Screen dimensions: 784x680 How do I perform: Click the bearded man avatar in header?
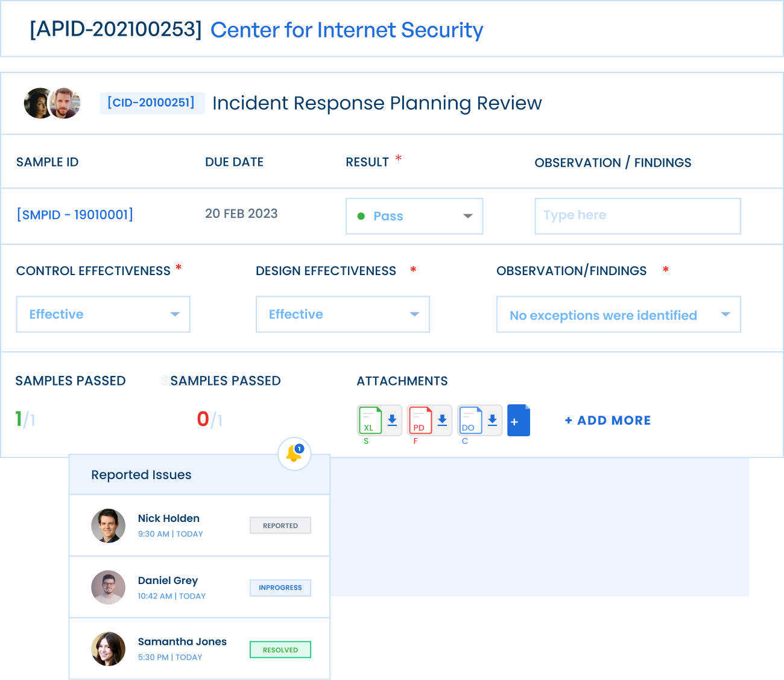65,103
